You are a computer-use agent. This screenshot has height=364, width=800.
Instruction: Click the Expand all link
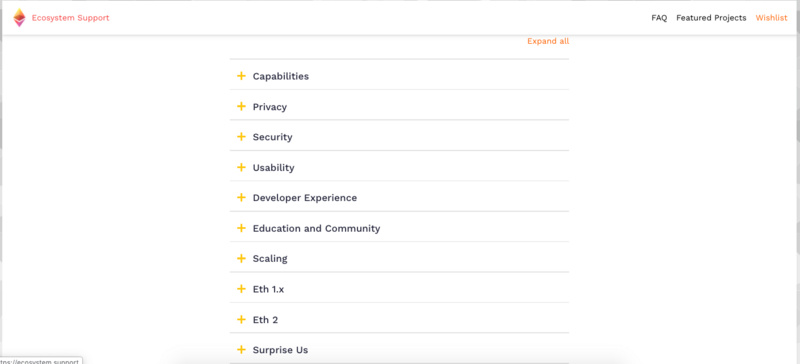tap(548, 41)
